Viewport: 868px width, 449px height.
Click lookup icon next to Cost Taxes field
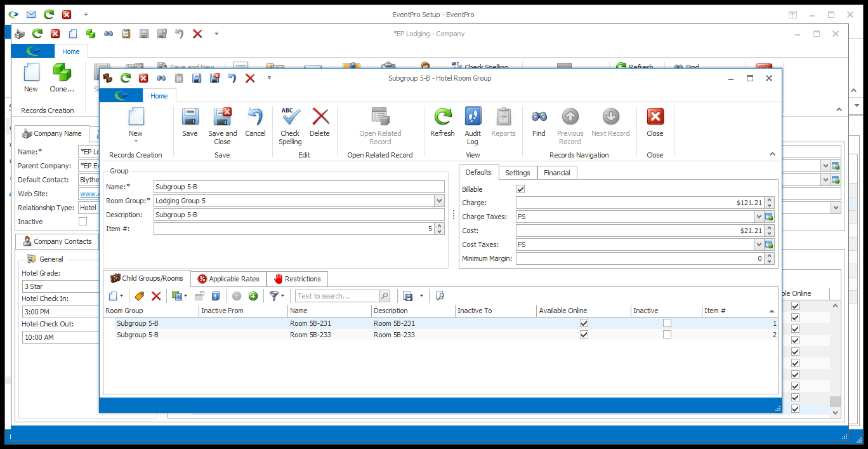coord(769,245)
